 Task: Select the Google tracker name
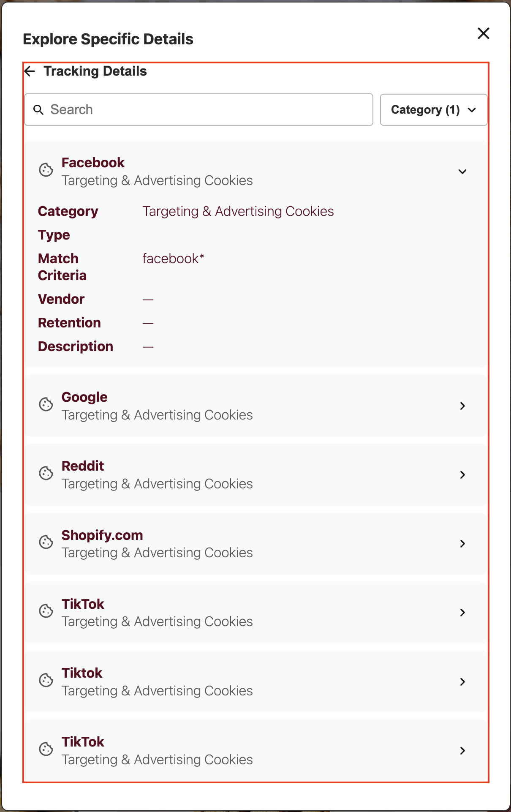84,397
